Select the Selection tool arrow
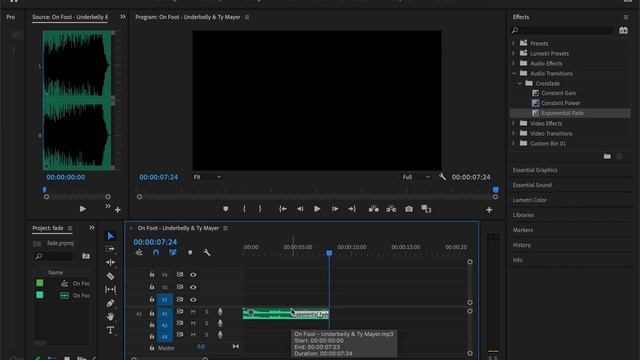 [x=110, y=236]
